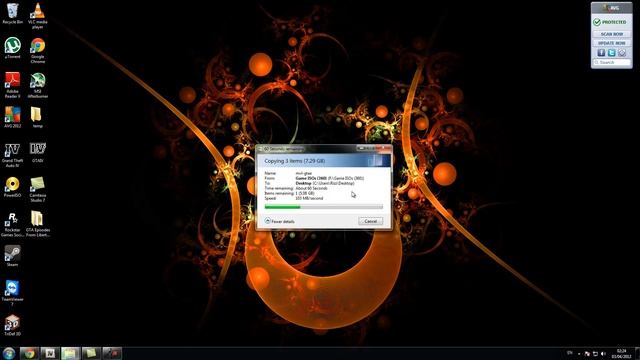Click the 'Game ISOs (360)' source text
640x360 pixels.
tap(311, 178)
